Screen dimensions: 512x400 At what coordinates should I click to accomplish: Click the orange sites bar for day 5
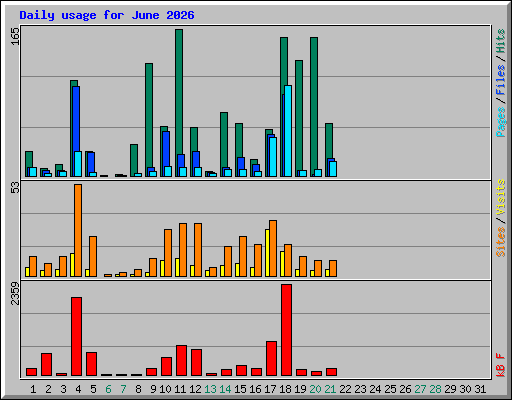pyautogui.click(x=93, y=256)
